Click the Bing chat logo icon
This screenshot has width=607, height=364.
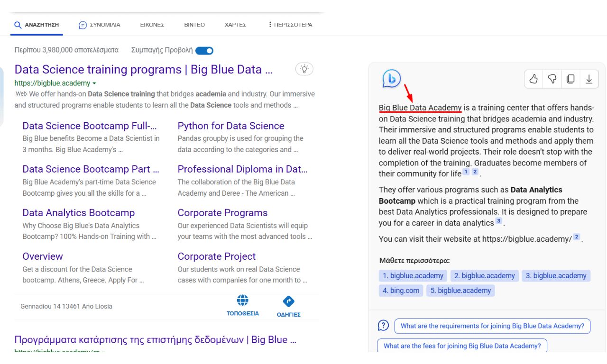(392, 79)
